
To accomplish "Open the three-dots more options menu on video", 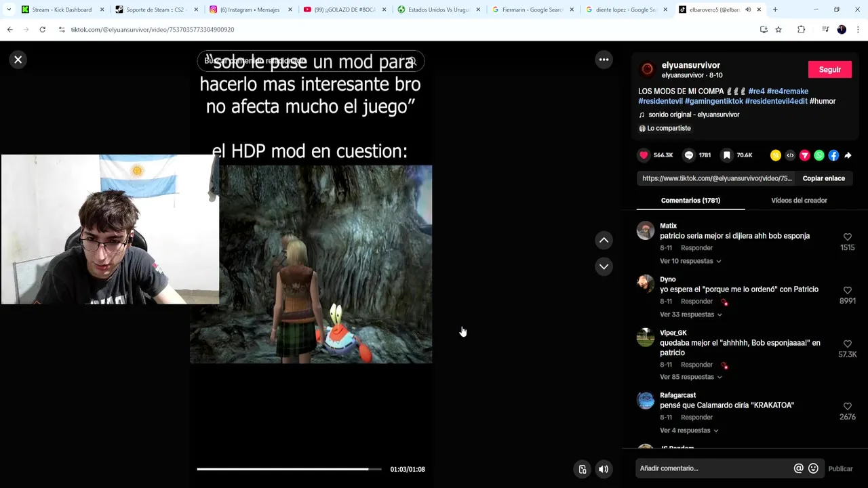I will click(604, 60).
